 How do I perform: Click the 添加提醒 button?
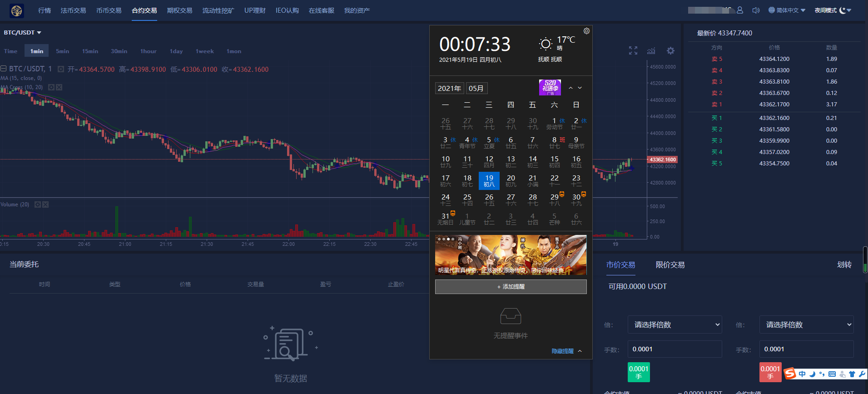511,287
